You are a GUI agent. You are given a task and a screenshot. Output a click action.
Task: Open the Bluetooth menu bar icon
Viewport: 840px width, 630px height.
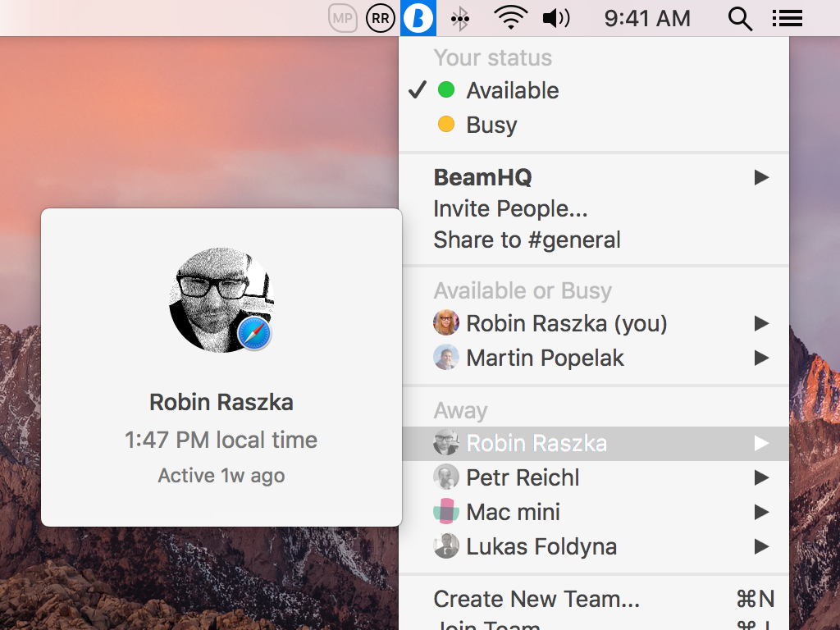[459, 18]
